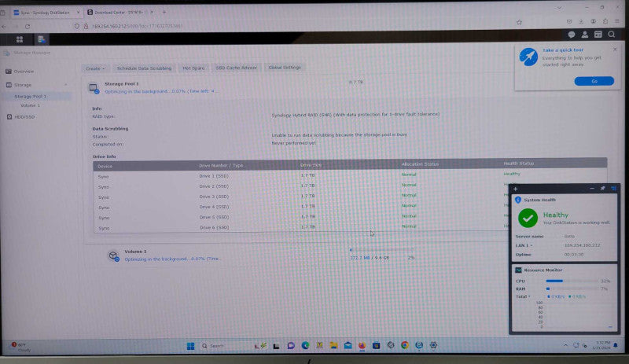629x364 pixels.
Task: Open the SSD Cache Advisor
Action: pyautogui.click(x=237, y=68)
